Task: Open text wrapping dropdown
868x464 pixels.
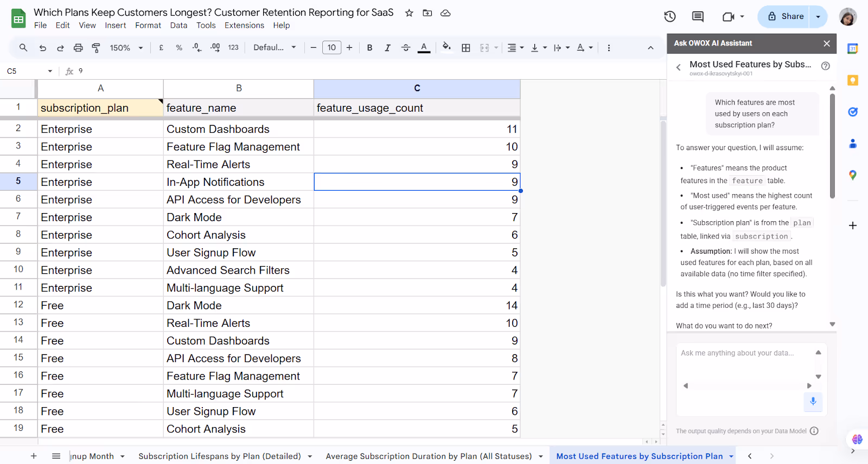Action: pos(561,48)
